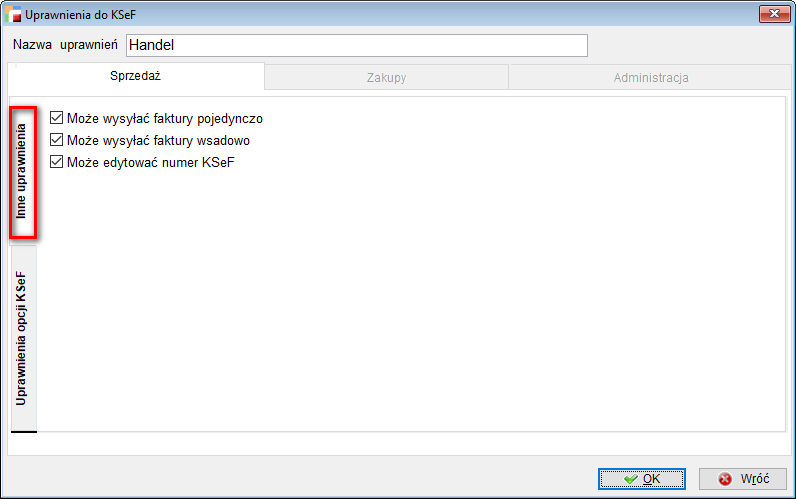Image resolution: width=796 pixels, height=499 pixels.
Task: Switch to the Sprzedaż tab
Action: tap(136, 77)
